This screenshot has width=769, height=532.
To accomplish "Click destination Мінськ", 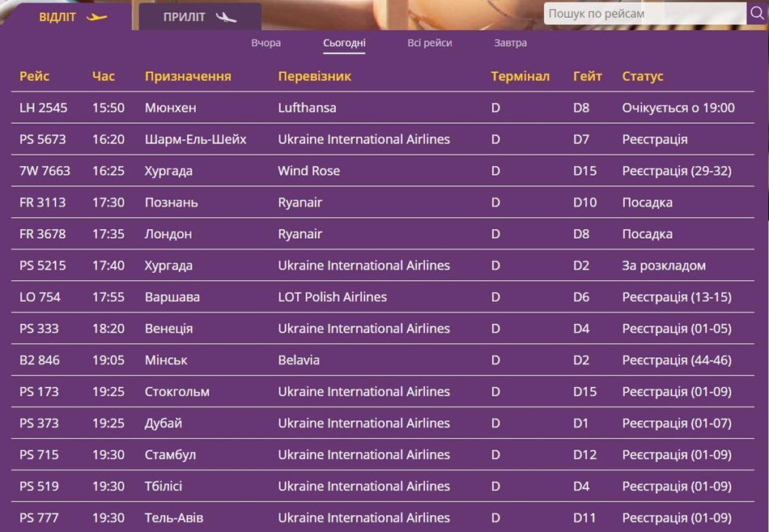I will point(166,360).
